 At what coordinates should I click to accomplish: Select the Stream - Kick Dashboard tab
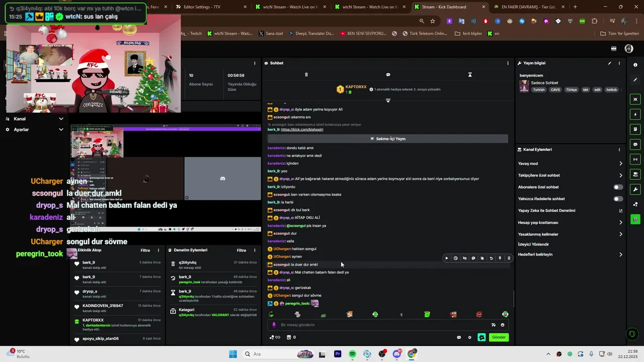[450, 7]
